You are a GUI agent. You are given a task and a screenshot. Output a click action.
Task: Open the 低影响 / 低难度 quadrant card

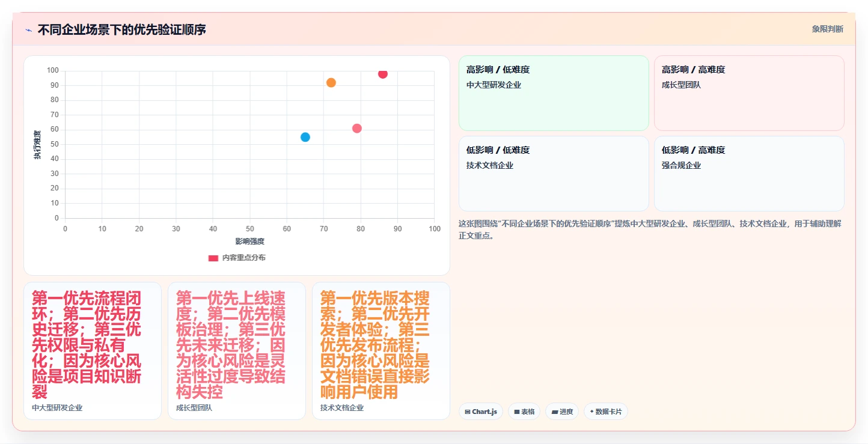click(554, 174)
